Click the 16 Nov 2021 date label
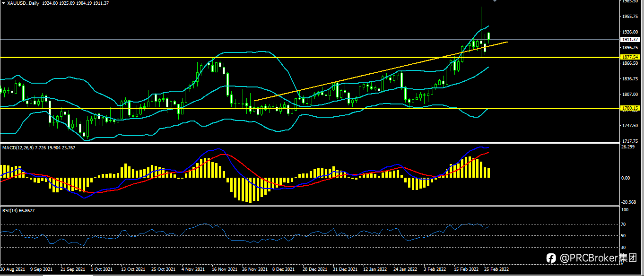The width and height of the screenshot is (644, 276). 225,269
